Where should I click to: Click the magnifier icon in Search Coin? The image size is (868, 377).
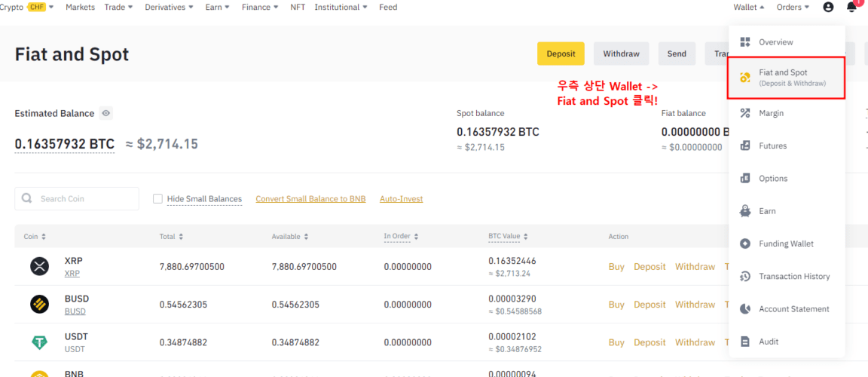click(26, 198)
